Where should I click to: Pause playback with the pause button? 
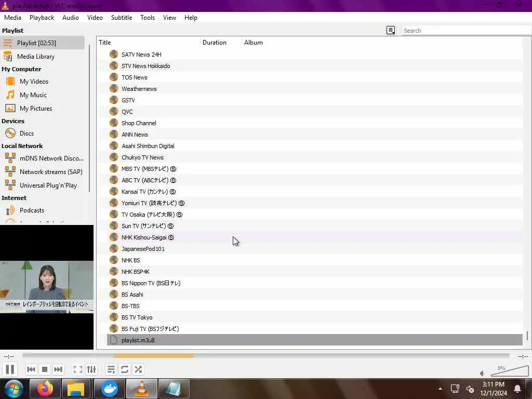[10, 369]
